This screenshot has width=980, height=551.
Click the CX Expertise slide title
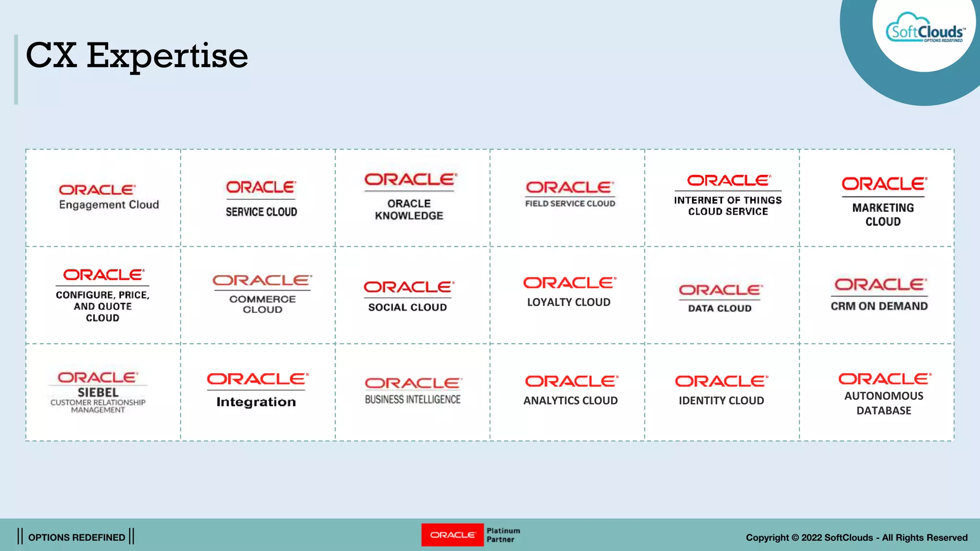pos(137,55)
